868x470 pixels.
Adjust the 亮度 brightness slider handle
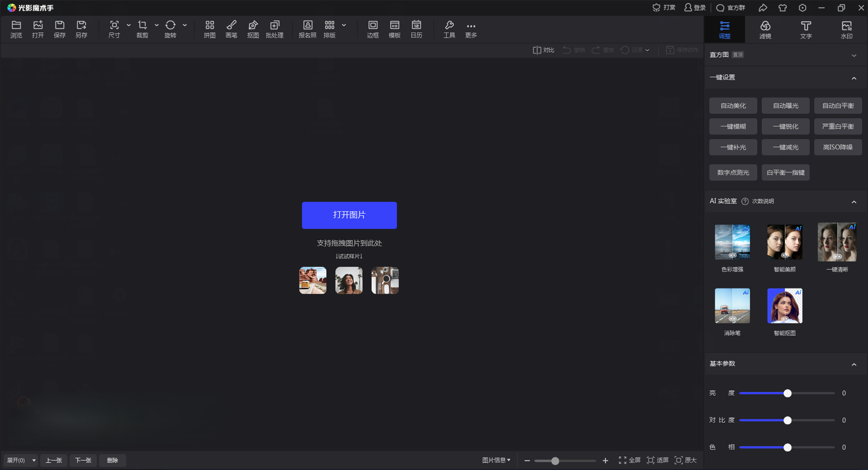click(x=787, y=393)
